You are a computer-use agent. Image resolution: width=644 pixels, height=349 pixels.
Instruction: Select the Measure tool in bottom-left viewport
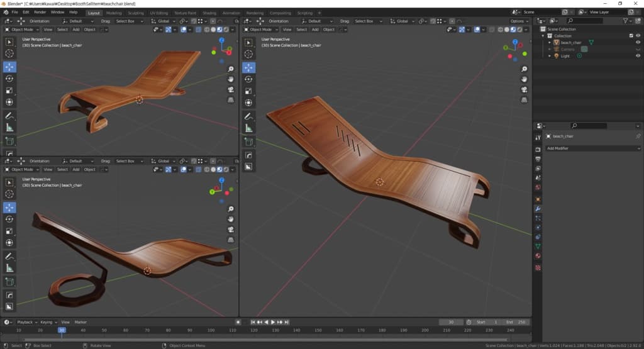(x=9, y=268)
